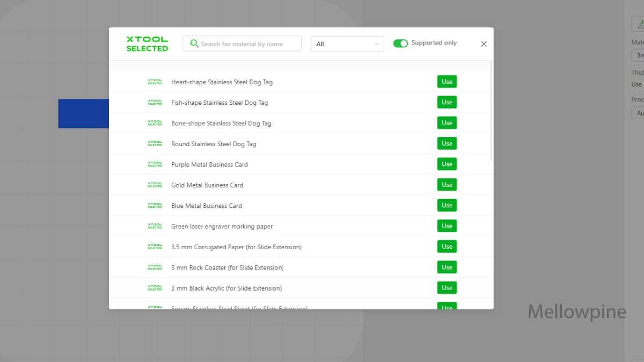The height and width of the screenshot is (362, 644).
Task: Click the xTool Selected logo in header
Action: (x=147, y=44)
